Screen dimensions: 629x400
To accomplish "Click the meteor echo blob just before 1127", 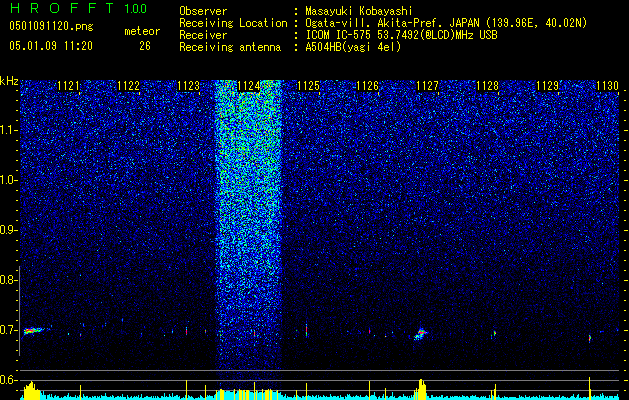I will (x=421, y=333).
